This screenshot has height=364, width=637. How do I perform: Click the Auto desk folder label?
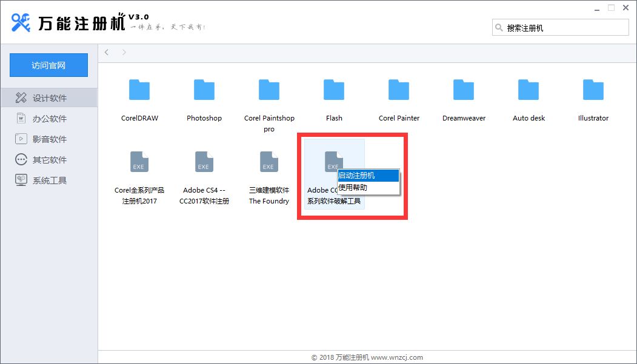click(x=529, y=118)
